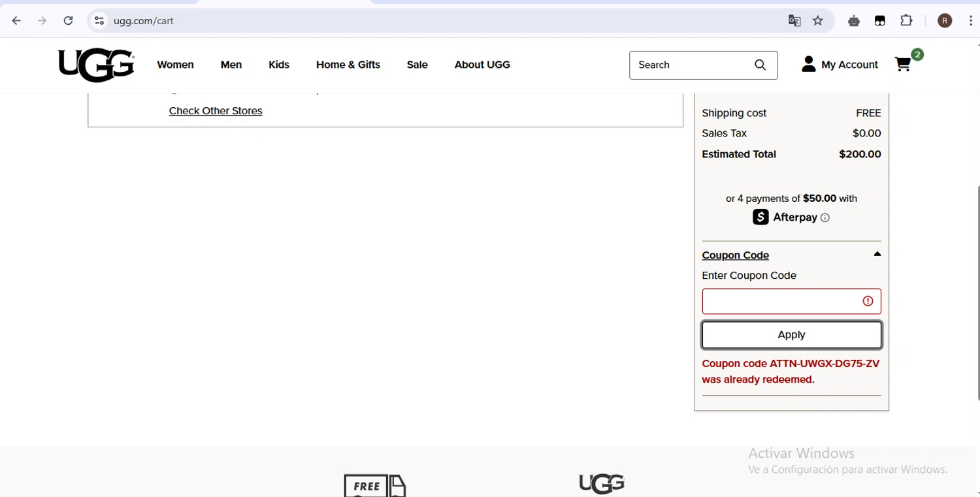980x497 pixels.
Task: Click the search magnifier icon
Action: [760, 65]
